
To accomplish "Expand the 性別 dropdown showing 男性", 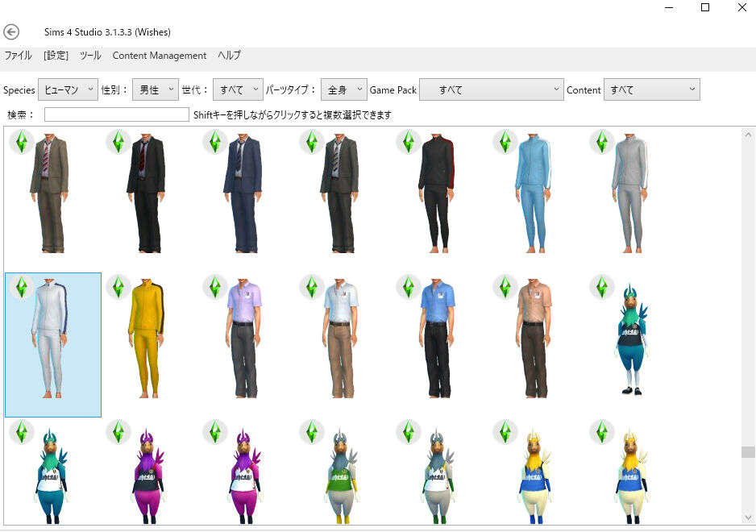I will click(x=156, y=89).
